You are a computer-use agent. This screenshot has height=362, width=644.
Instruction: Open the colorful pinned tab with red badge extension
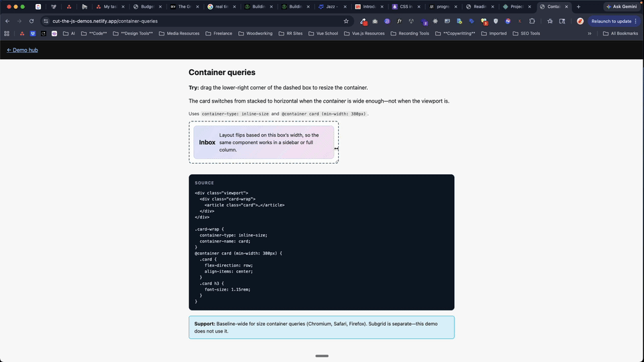tap(484, 21)
